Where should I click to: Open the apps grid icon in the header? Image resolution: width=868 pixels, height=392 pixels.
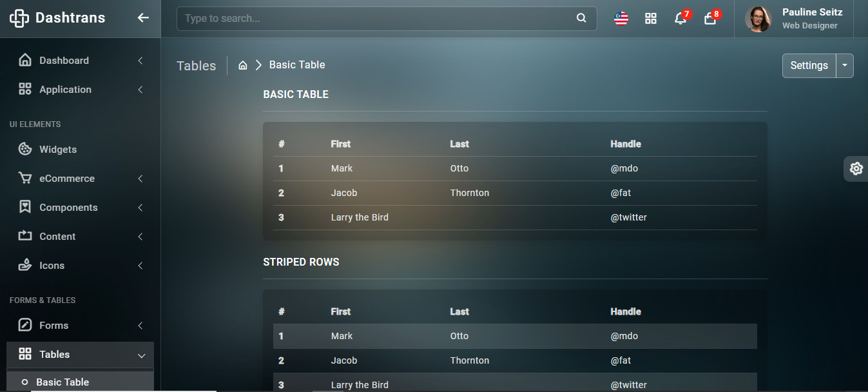pos(651,18)
